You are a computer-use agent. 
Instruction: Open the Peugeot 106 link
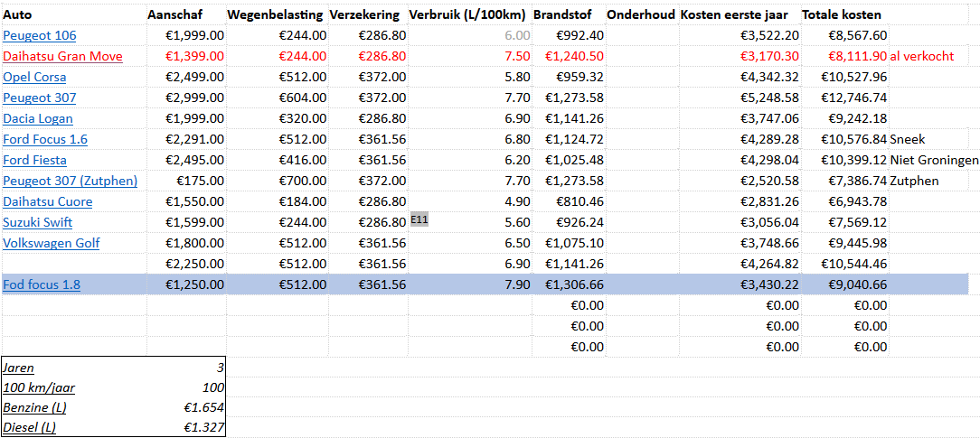click(40, 35)
